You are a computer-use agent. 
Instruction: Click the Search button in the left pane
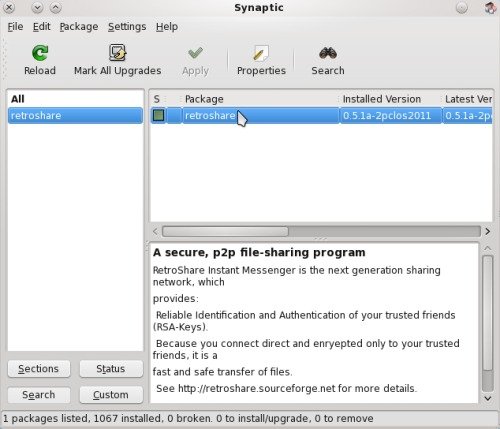(39, 395)
